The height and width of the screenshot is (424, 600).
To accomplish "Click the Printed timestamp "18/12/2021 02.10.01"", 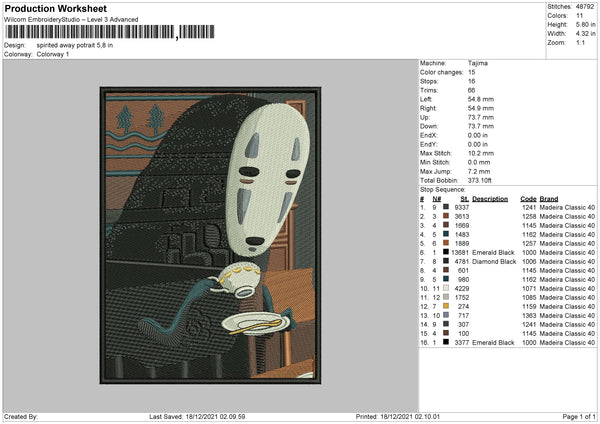I will pos(410,416).
